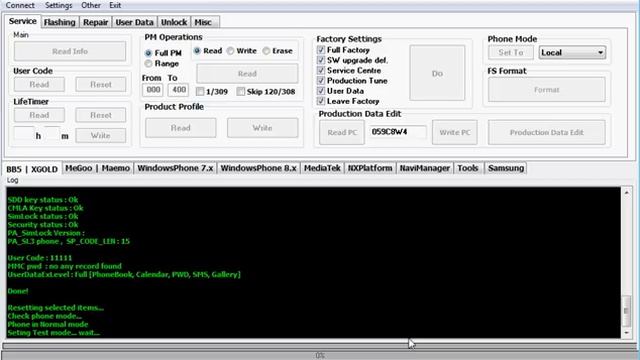Image resolution: width=640 pixels, height=360 pixels.
Task: Click the LifeTimer hours field
Action: click(24, 134)
